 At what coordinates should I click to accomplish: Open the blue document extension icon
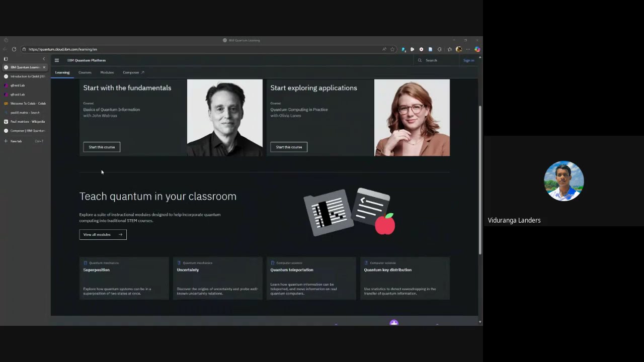click(x=430, y=49)
